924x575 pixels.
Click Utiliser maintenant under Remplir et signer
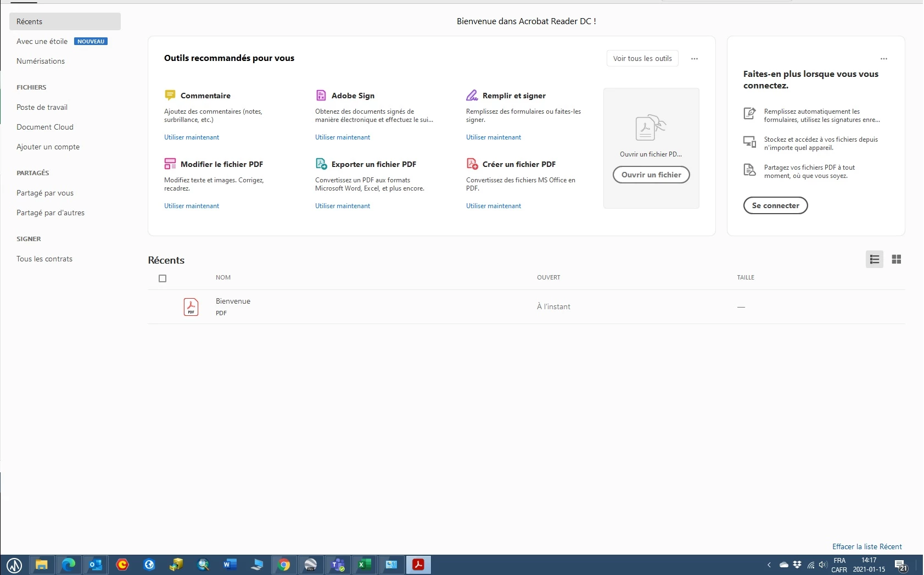coord(494,137)
